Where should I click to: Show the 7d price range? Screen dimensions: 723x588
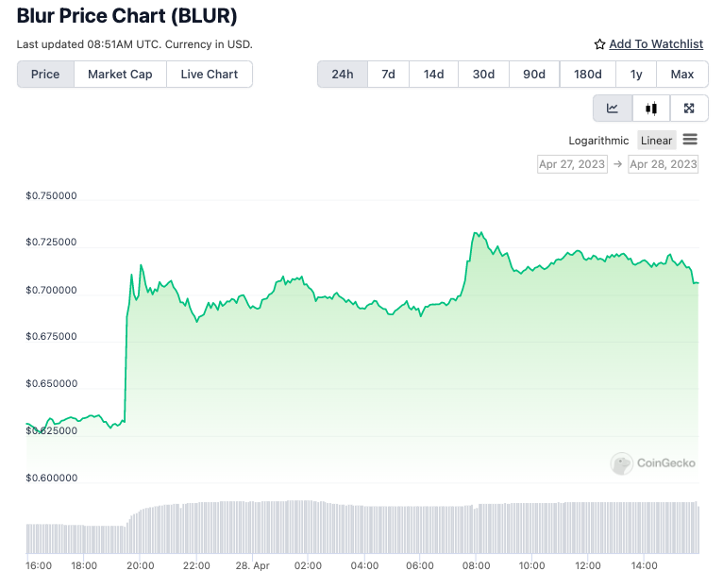click(388, 75)
